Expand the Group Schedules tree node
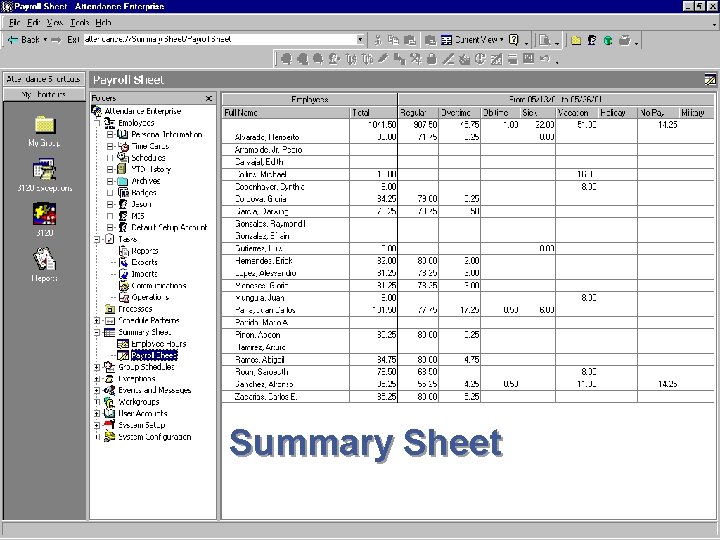 point(97,367)
